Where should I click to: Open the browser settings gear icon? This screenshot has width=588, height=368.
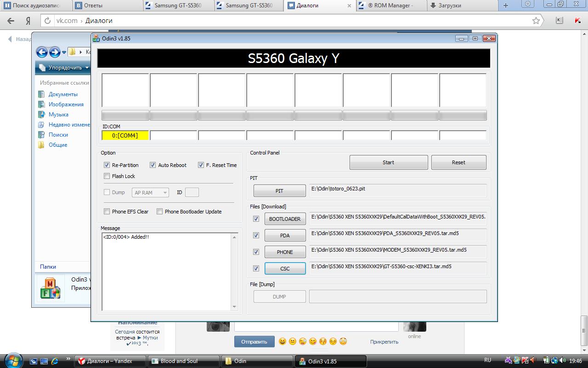tap(528, 4)
